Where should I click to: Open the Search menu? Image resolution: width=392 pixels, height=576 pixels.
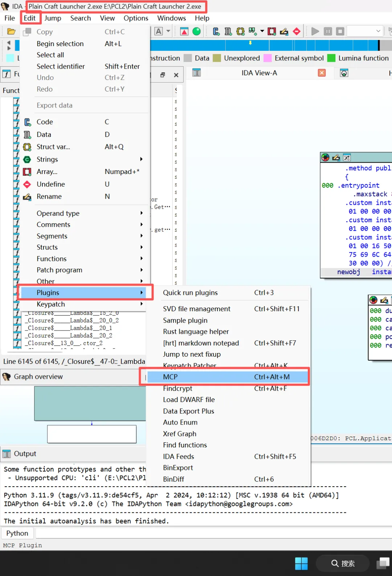pos(81,18)
